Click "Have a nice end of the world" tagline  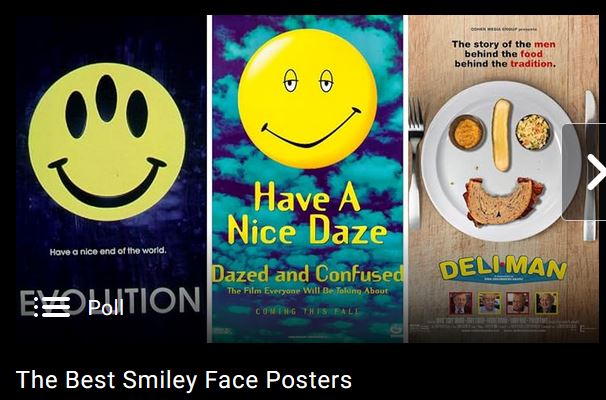(x=108, y=251)
